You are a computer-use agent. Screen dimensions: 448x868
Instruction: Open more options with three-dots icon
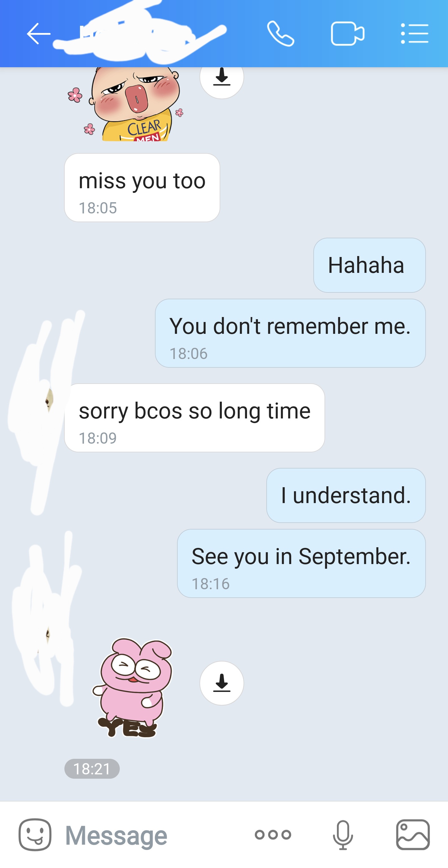(x=273, y=835)
